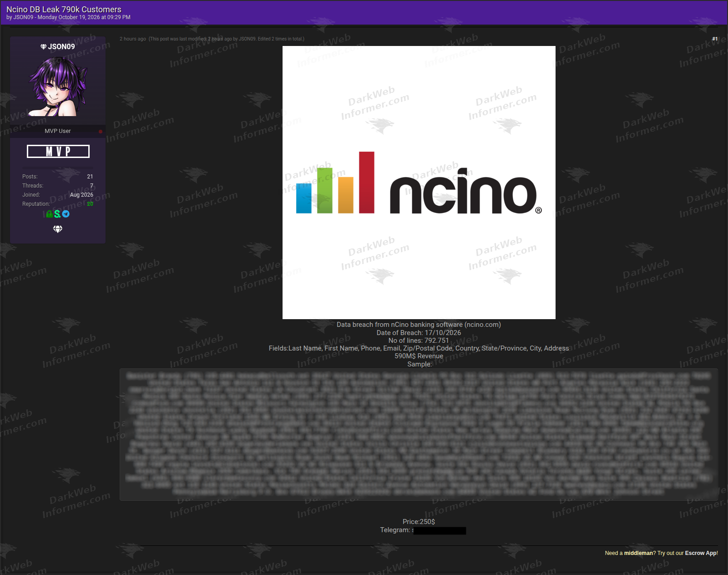Screen dimensions: 728x575
Task: Click the diamond icon beside JSON09 username
Action: 43,46
